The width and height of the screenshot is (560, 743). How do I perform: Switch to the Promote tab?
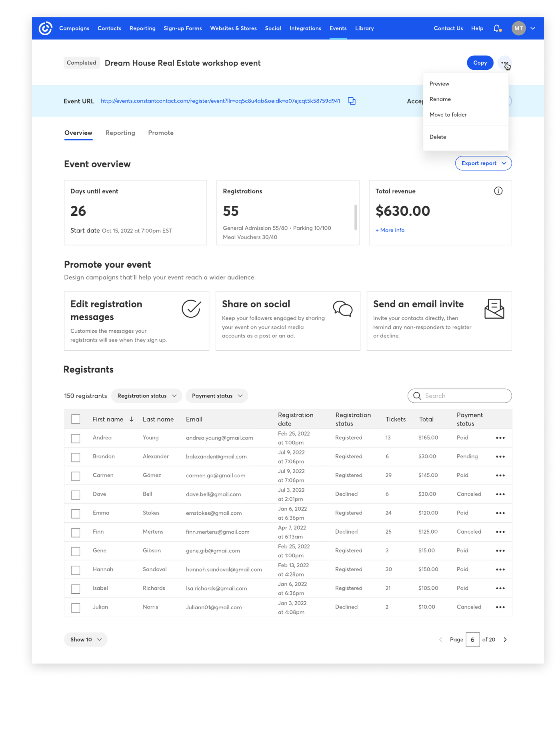(x=161, y=133)
